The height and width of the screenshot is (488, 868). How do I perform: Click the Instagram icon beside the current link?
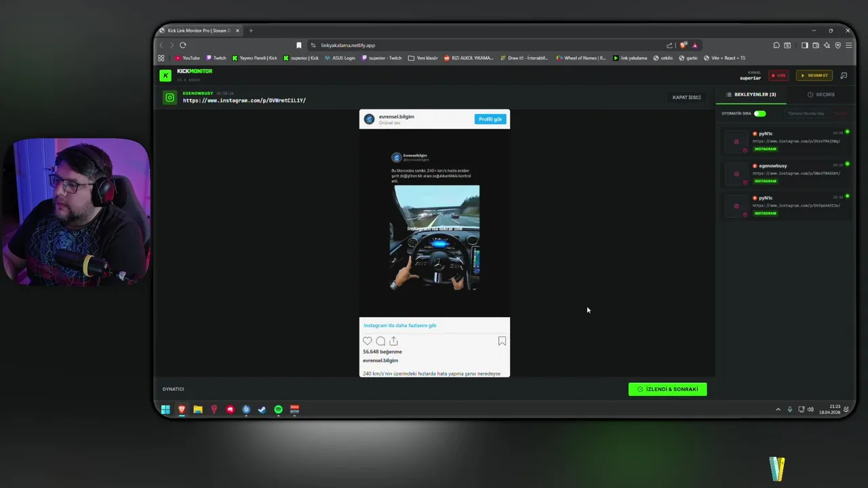[x=170, y=98]
